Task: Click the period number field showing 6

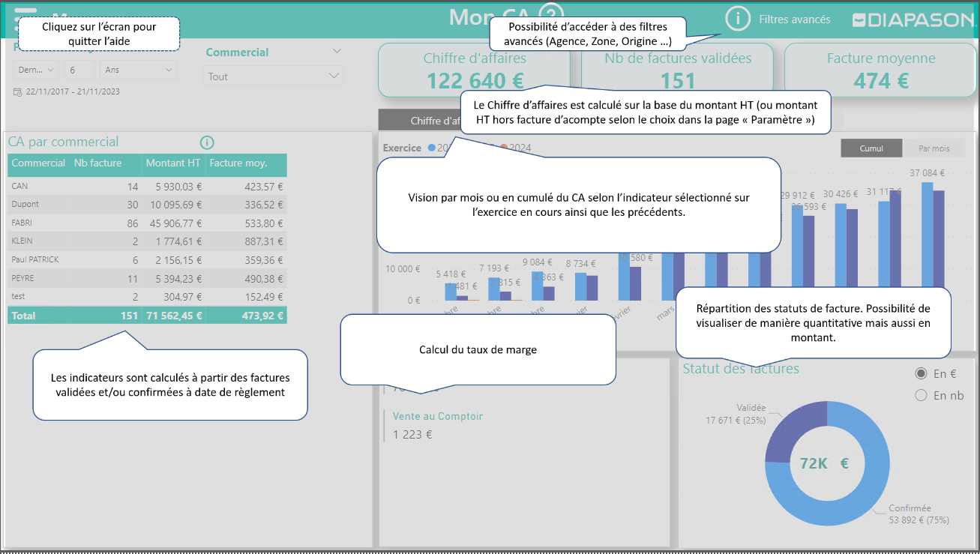Action: click(79, 70)
